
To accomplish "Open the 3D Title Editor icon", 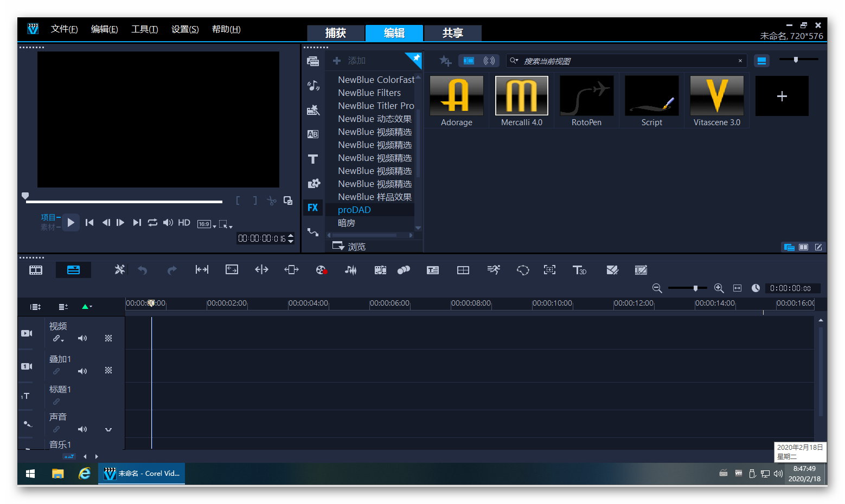I will pos(579,270).
